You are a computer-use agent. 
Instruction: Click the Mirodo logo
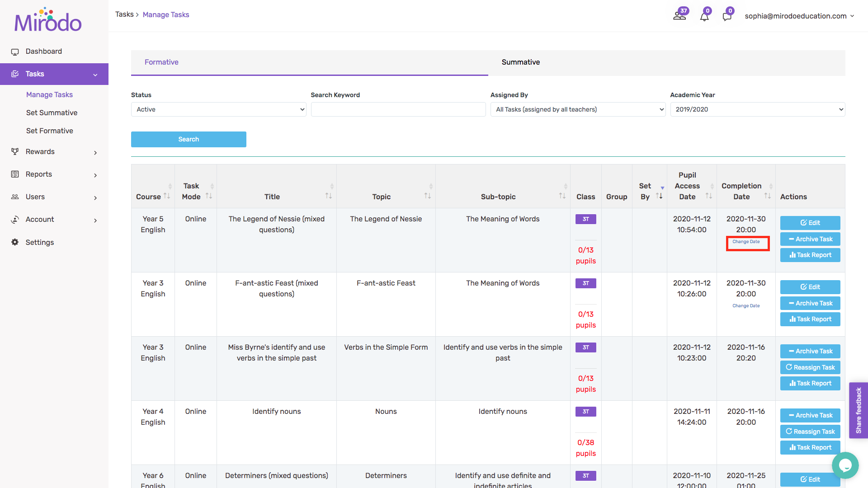(x=48, y=20)
